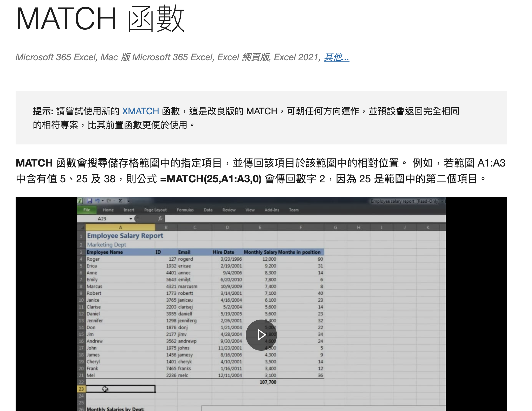Click the Undo arrow icon
This screenshot has height=411, width=532.
98,201
